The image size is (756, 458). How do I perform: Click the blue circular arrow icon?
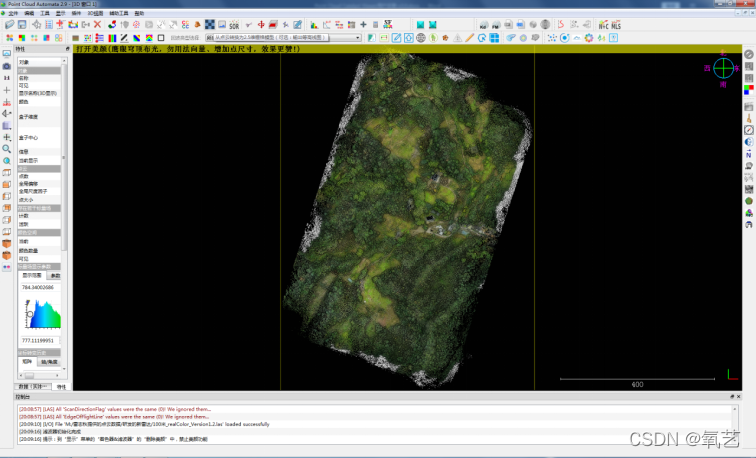coord(482,38)
